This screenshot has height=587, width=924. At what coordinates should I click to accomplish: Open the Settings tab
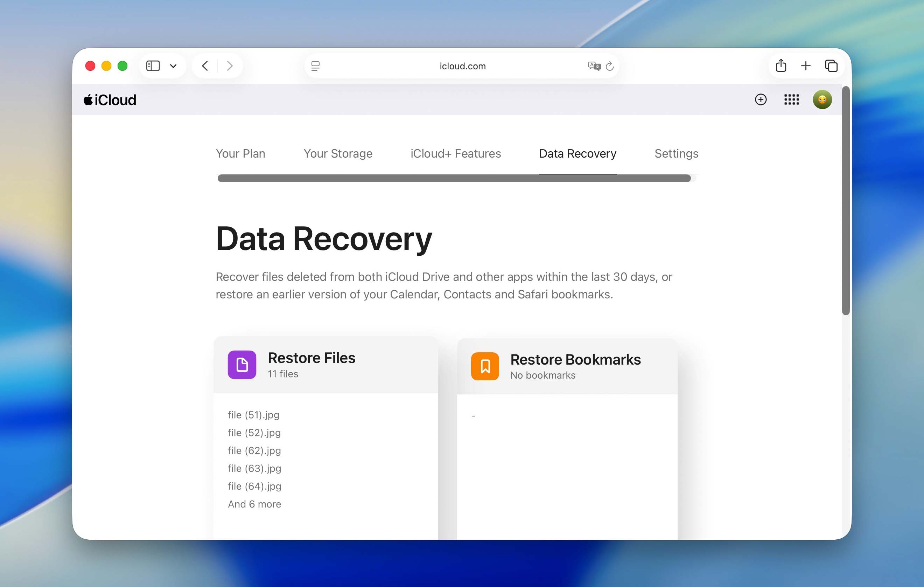(676, 153)
